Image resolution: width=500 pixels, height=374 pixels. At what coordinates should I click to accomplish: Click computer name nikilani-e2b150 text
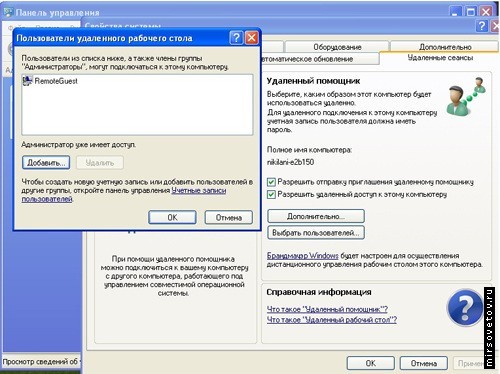click(290, 162)
